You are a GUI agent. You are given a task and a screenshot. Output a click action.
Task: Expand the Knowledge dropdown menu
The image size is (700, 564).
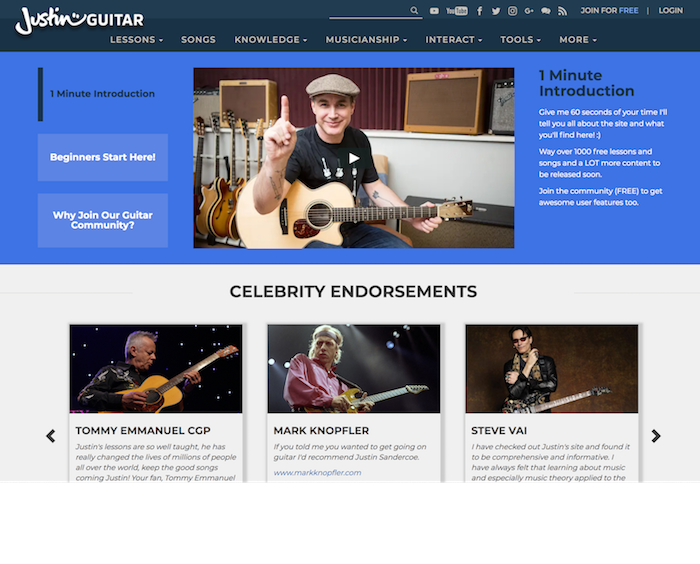271,40
